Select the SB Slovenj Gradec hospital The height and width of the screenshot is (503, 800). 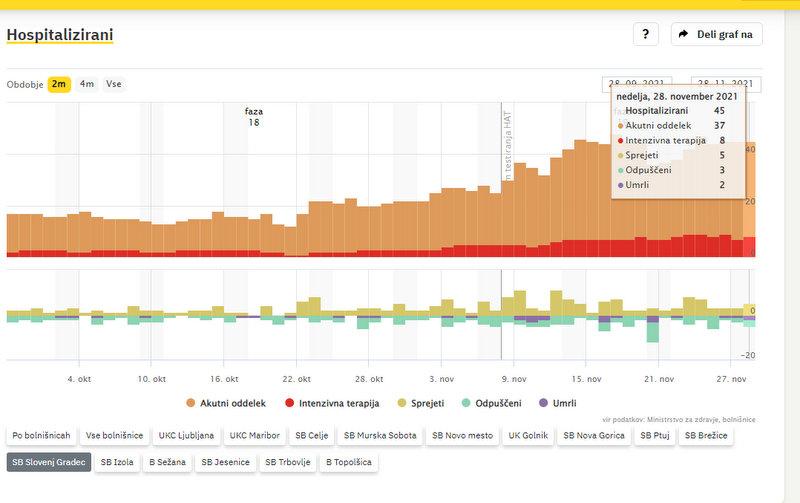tap(48, 462)
